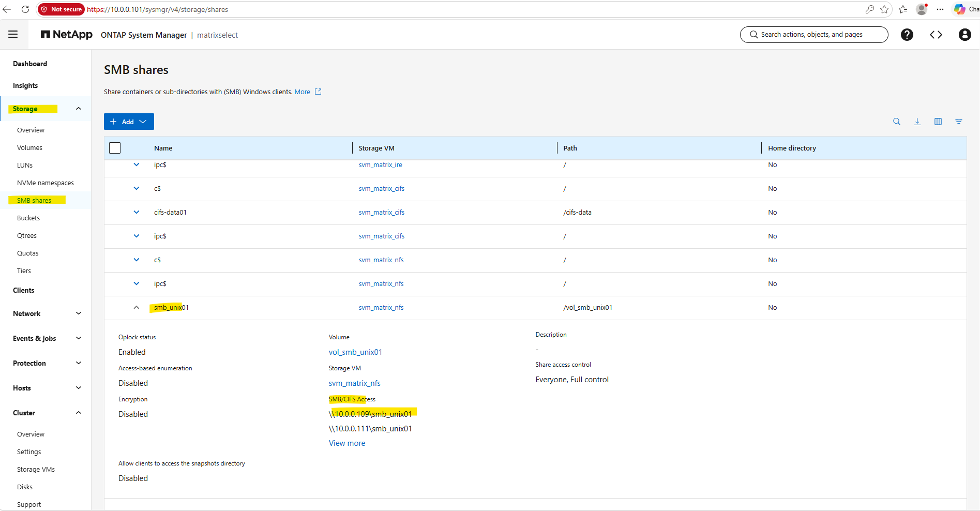980x511 pixels.
Task: Open the API log code icon
Action: (x=936, y=35)
